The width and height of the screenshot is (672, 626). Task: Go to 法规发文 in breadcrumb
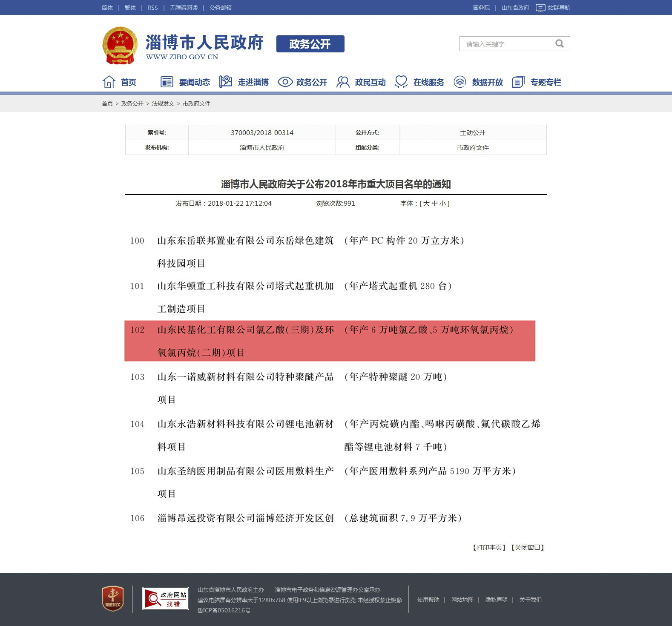click(163, 103)
